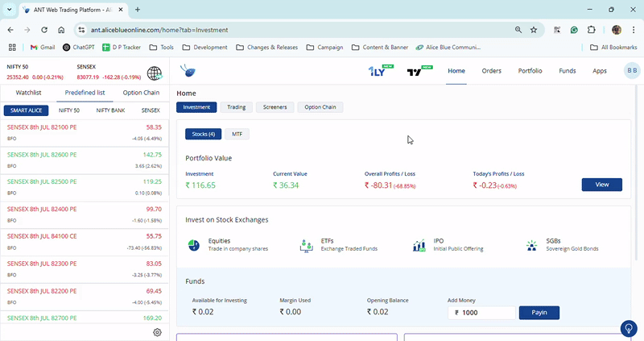Select the SENSEX predefined list

coord(151,110)
